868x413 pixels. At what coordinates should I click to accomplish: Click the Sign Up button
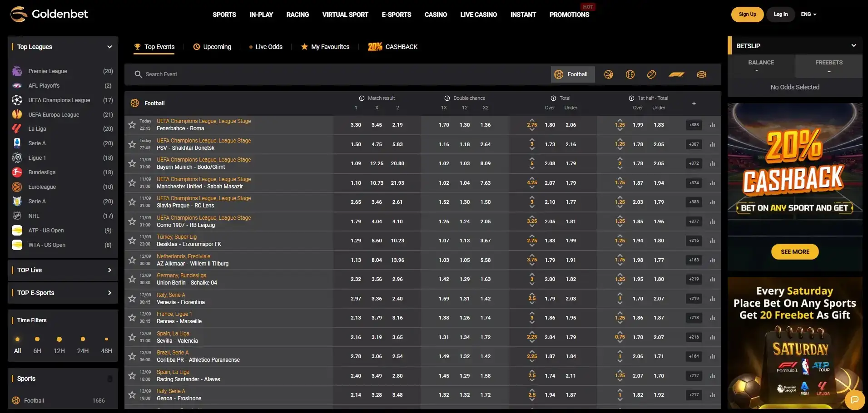pos(747,14)
